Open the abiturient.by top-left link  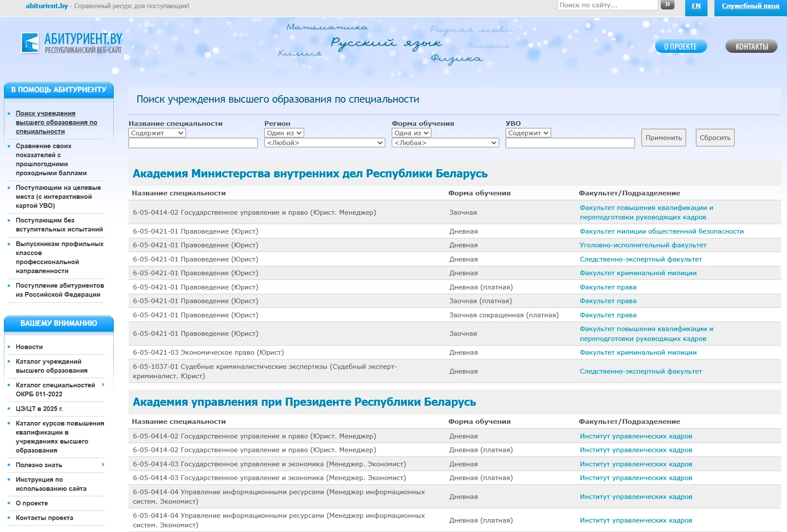click(47, 6)
